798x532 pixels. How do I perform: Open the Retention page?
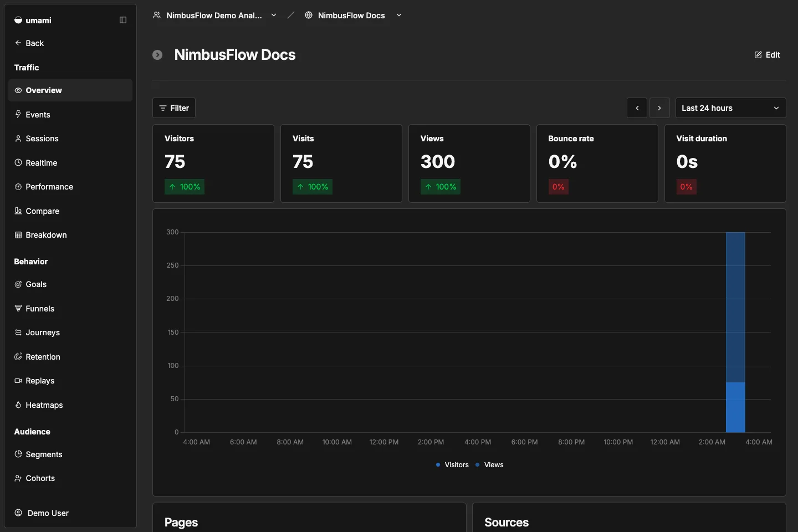coord(70,356)
